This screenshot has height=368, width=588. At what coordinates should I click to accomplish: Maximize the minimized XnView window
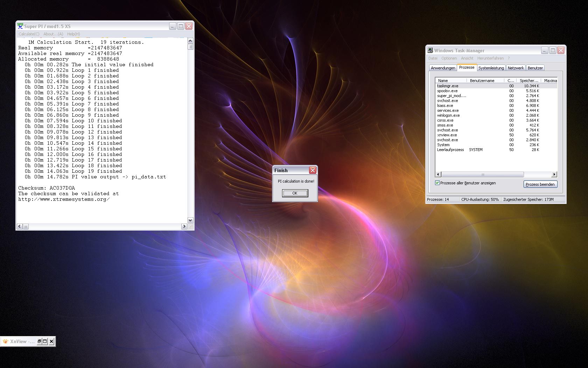tap(45, 341)
